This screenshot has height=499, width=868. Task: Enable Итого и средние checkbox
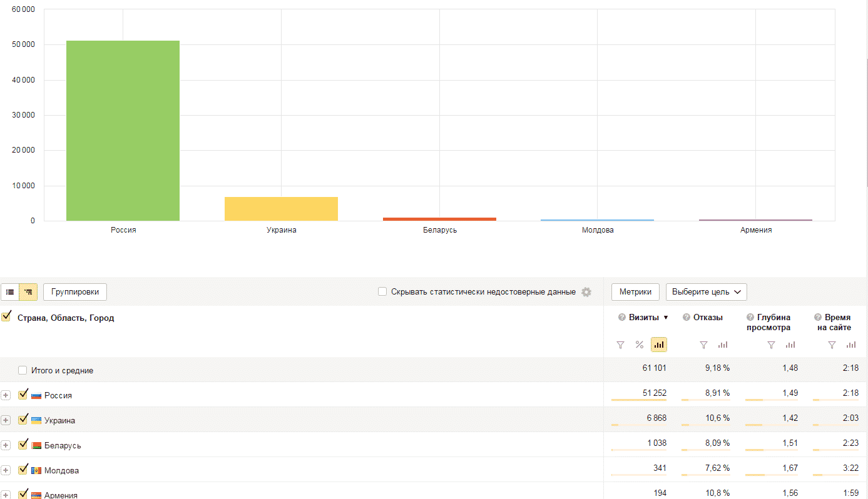click(x=23, y=370)
